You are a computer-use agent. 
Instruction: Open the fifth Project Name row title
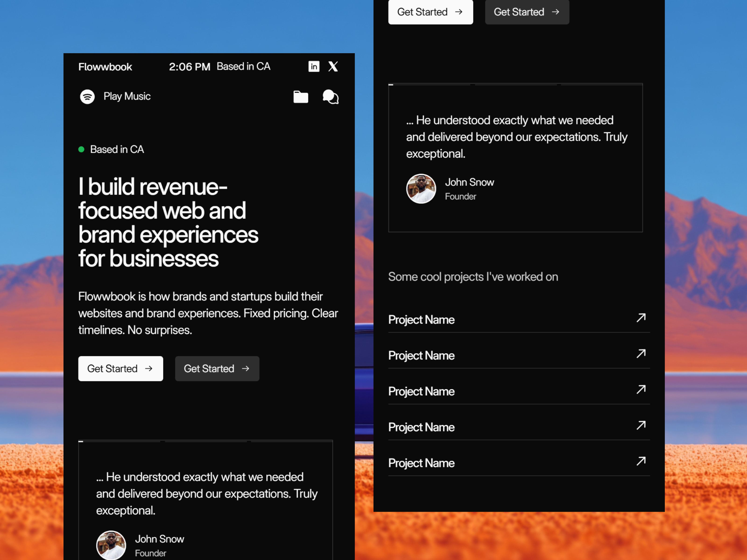tap(421, 463)
